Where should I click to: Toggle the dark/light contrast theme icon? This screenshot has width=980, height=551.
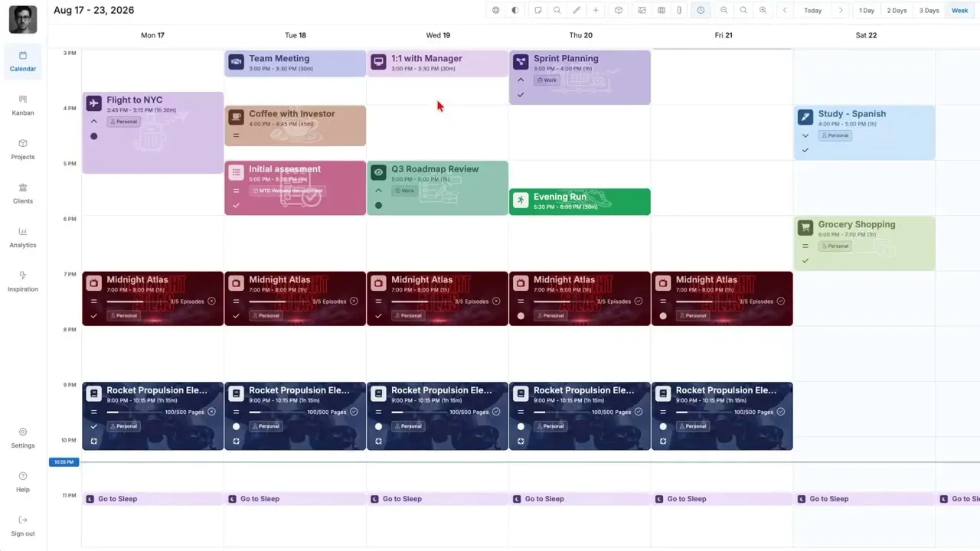[514, 11]
